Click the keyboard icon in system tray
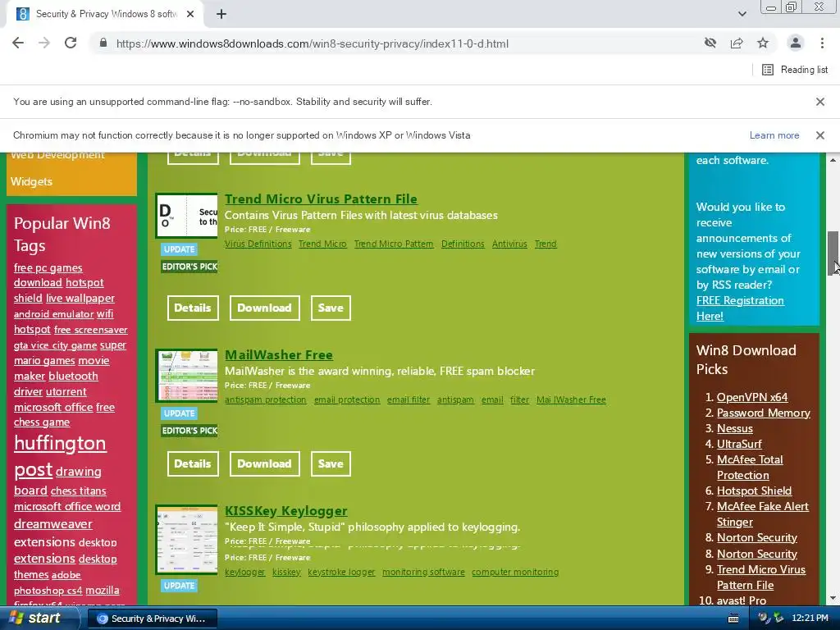The width and height of the screenshot is (840, 630). point(733,619)
